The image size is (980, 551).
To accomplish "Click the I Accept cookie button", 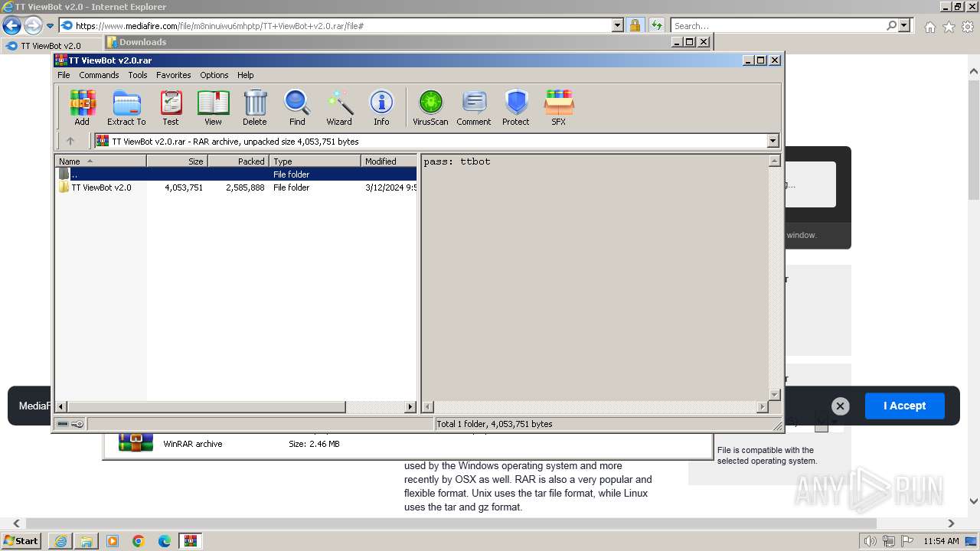I will 904,406.
